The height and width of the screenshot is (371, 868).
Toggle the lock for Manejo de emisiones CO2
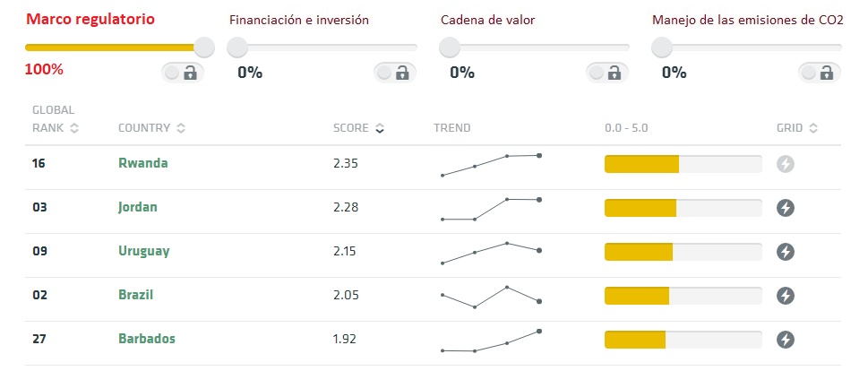[820, 73]
